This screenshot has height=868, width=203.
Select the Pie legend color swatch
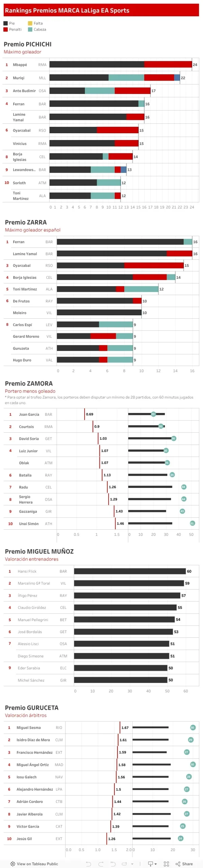[x=5, y=23]
